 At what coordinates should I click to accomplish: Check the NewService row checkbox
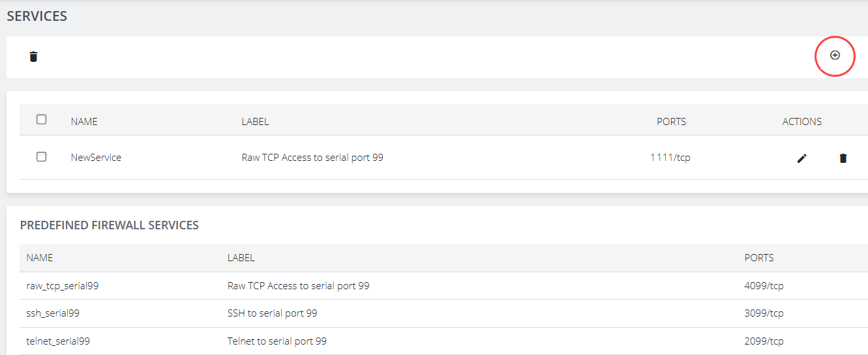pyautogui.click(x=42, y=157)
